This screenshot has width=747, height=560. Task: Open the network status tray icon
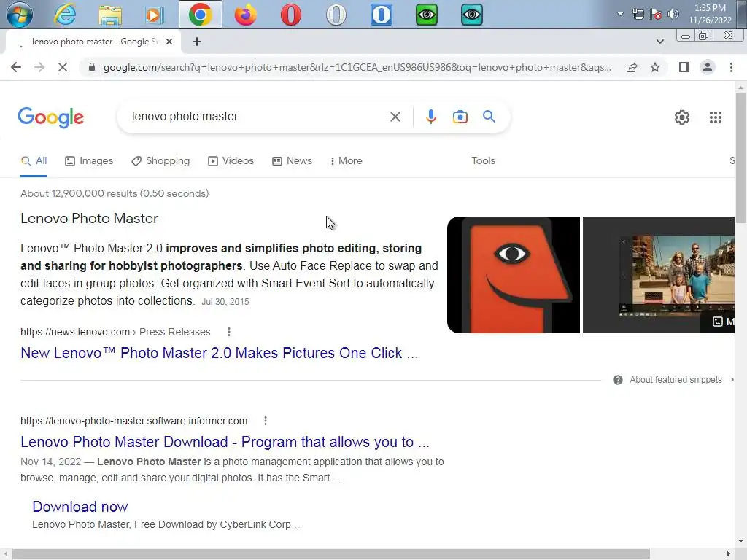pos(638,14)
